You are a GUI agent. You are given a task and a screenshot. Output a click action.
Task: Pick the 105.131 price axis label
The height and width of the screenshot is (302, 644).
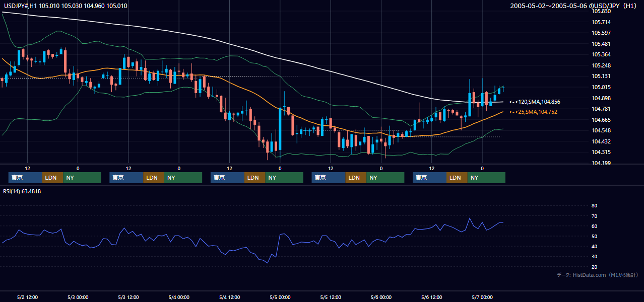(601, 76)
